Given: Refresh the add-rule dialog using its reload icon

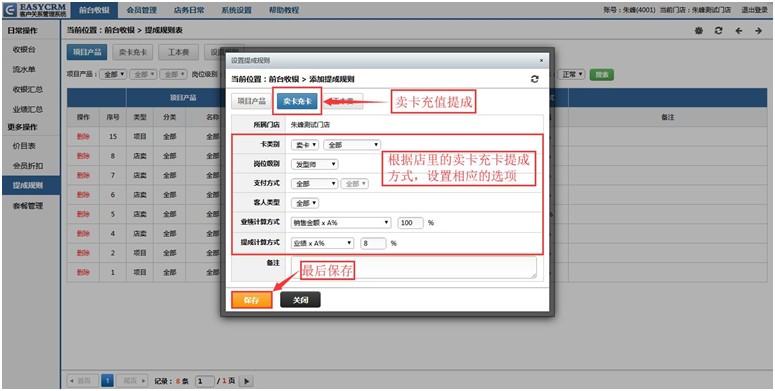Looking at the screenshot, I should pyautogui.click(x=535, y=79).
